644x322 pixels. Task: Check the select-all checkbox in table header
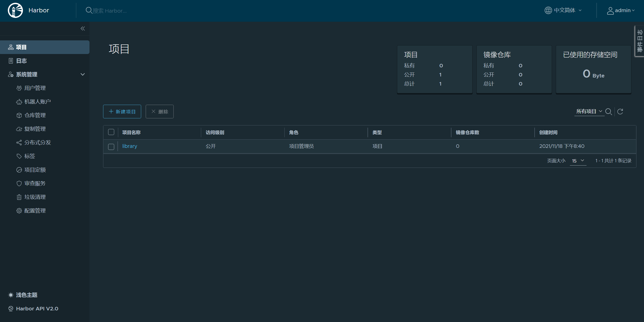tap(111, 132)
